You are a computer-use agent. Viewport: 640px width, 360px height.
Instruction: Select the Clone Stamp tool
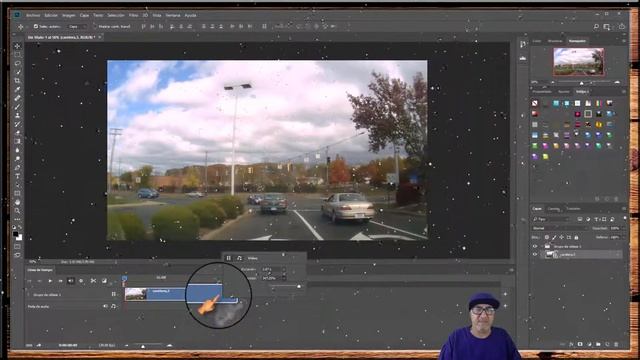point(17,116)
